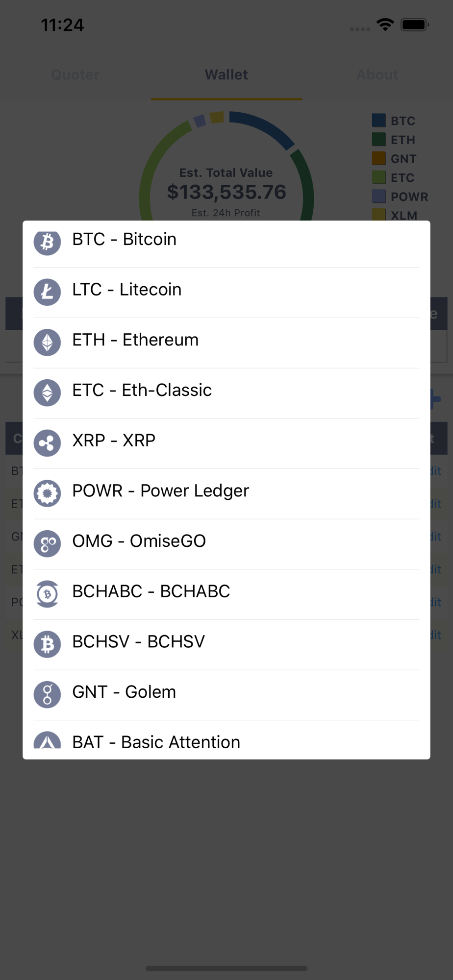
Task: Switch to the Quoter tab
Action: [75, 75]
